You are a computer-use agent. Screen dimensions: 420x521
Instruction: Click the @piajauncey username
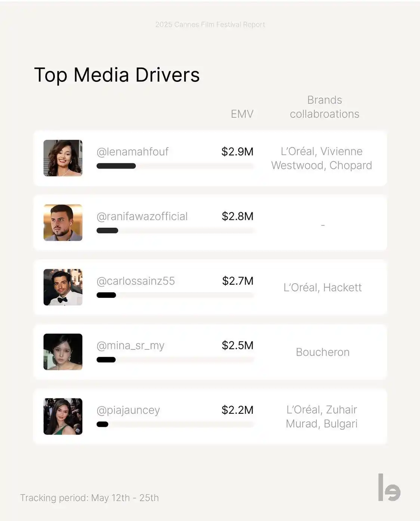[128, 410]
